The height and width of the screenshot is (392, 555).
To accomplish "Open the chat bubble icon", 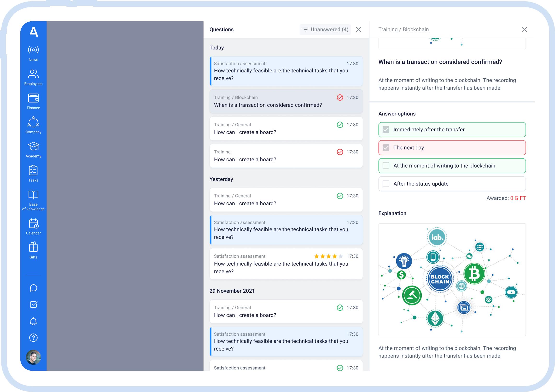I will pyautogui.click(x=33, y=288).
